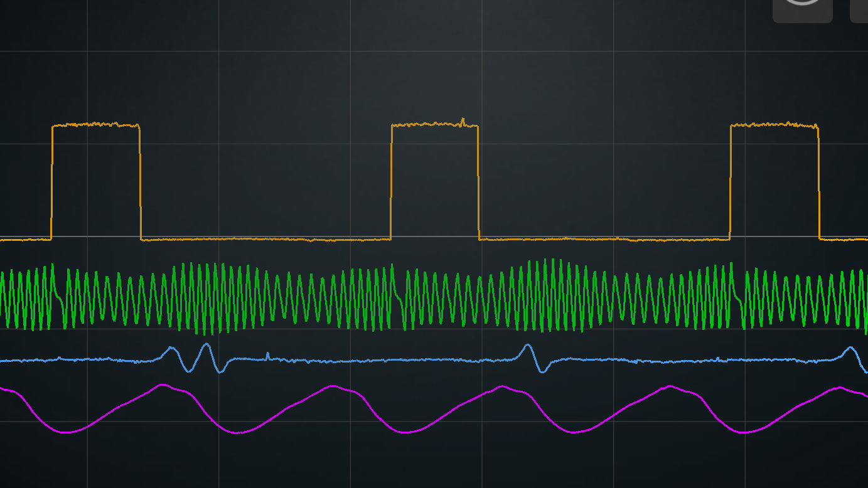Select the blue pulse waveform trace
The image size is (868, 488).
[x=434, y=359]
